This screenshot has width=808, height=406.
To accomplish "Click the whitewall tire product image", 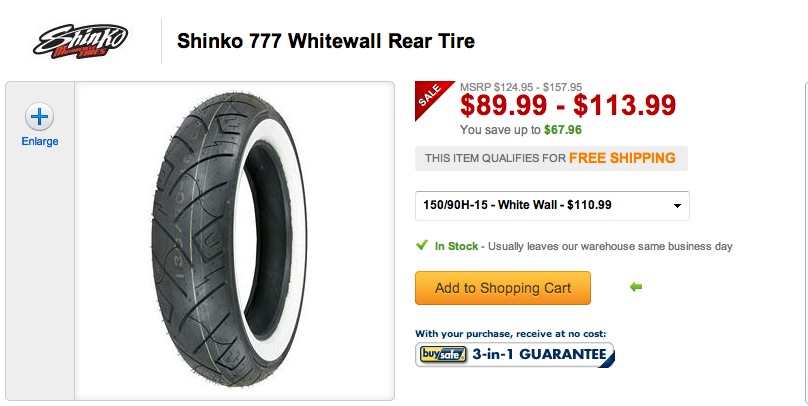I will pyautogui.click(x=229, y=240).
